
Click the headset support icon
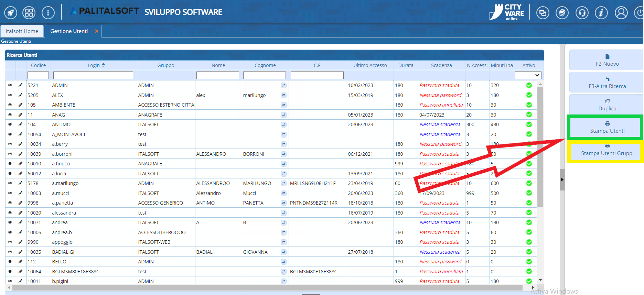click(x=582, y=13)
